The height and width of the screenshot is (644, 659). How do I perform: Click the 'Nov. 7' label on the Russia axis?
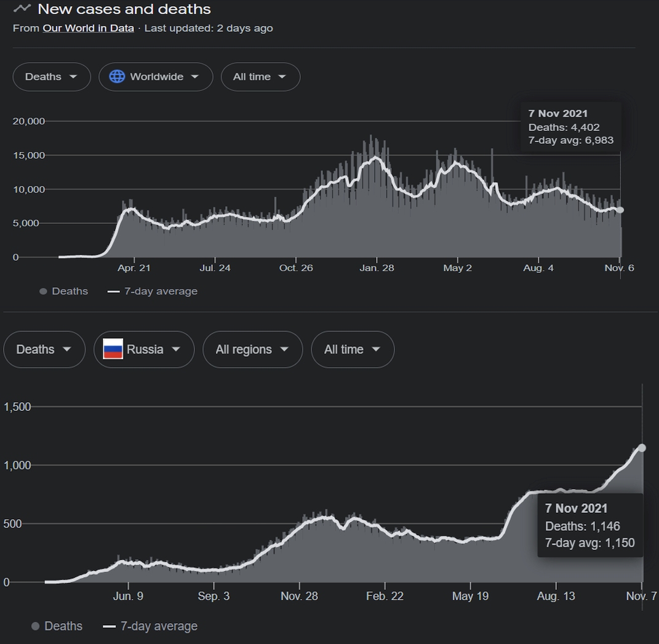point(641,596)
